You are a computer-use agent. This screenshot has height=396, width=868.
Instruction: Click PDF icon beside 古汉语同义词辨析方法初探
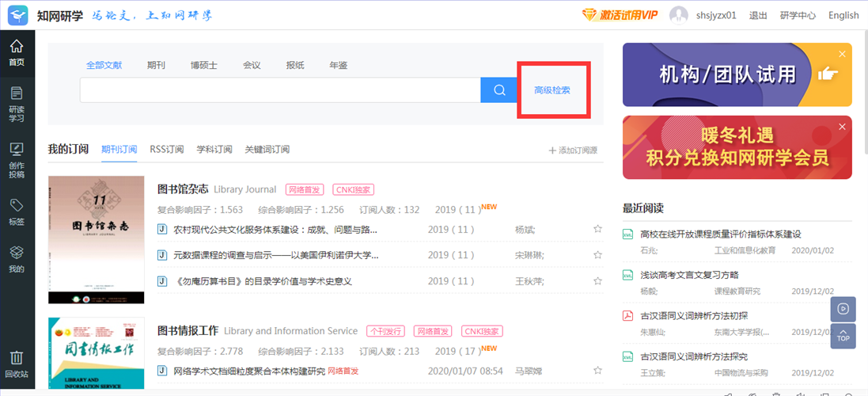pyautogui.click(x=627, y=316)
